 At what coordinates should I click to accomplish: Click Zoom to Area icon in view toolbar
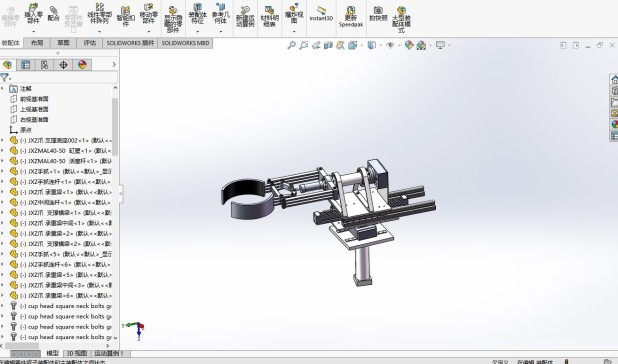click(303, 45)
